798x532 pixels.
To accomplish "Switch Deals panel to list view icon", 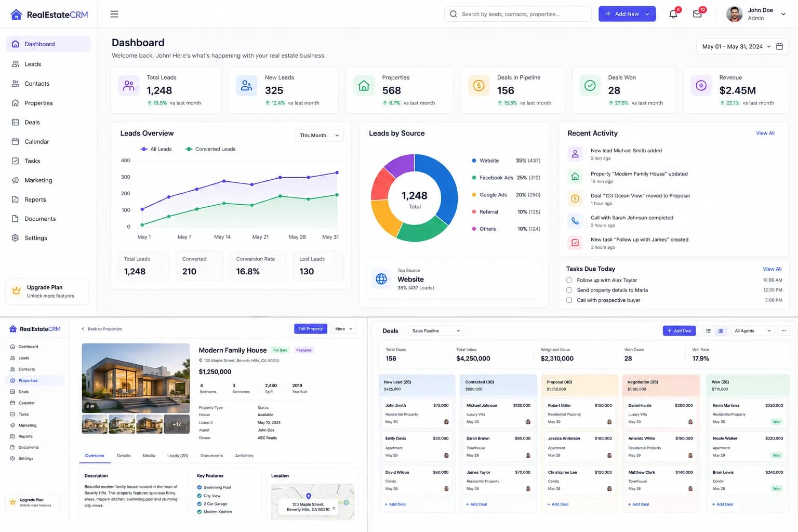I will click(708, 331).
